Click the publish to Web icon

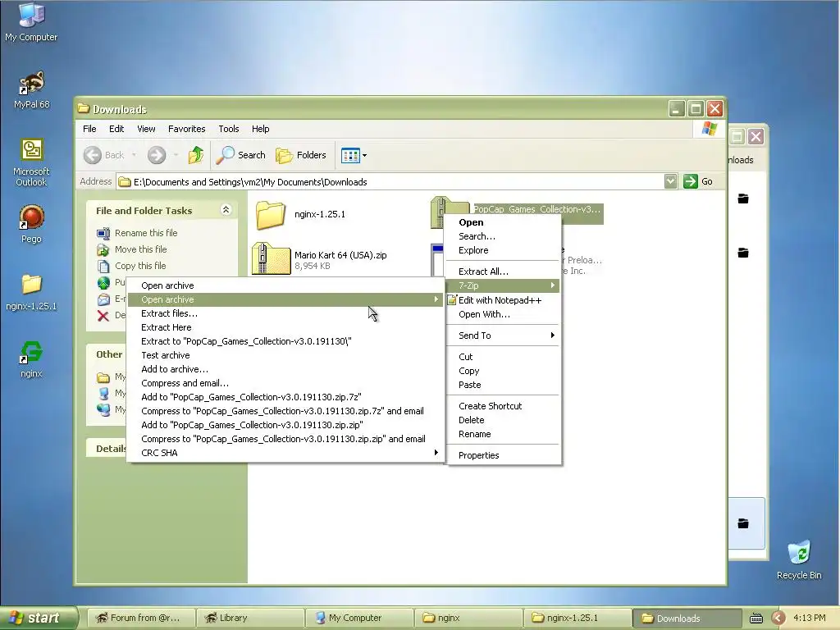point(103,283)
